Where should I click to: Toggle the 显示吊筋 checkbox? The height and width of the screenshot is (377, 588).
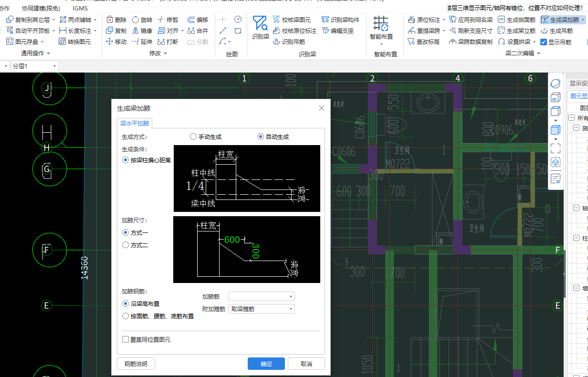(x=543, y=42)
